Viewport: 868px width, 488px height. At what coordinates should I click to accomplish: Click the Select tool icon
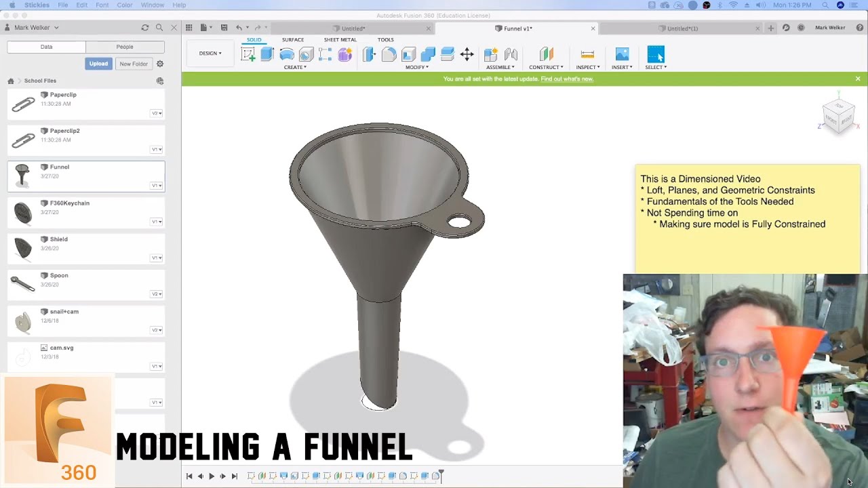coord(656,55)
